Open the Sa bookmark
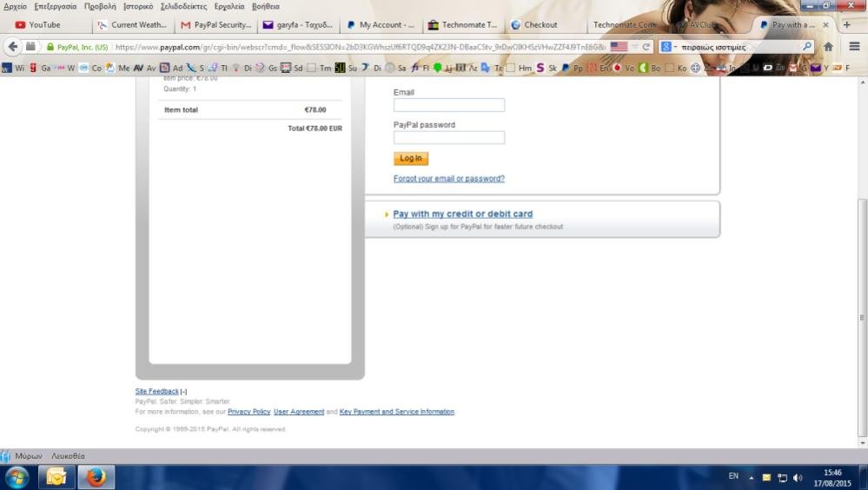 pos(395,68)
